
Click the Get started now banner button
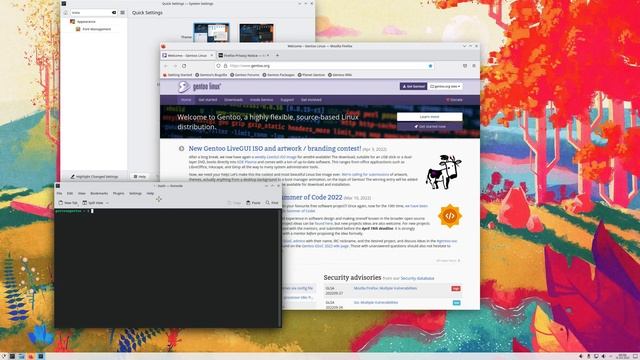click(429, 127)
